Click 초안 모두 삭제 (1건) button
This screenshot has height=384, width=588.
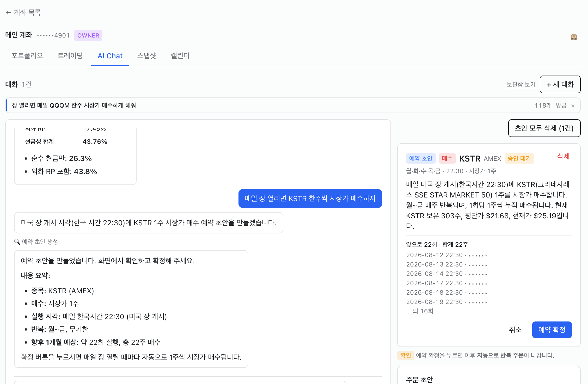pyautogui.click(x=544, y=128)
